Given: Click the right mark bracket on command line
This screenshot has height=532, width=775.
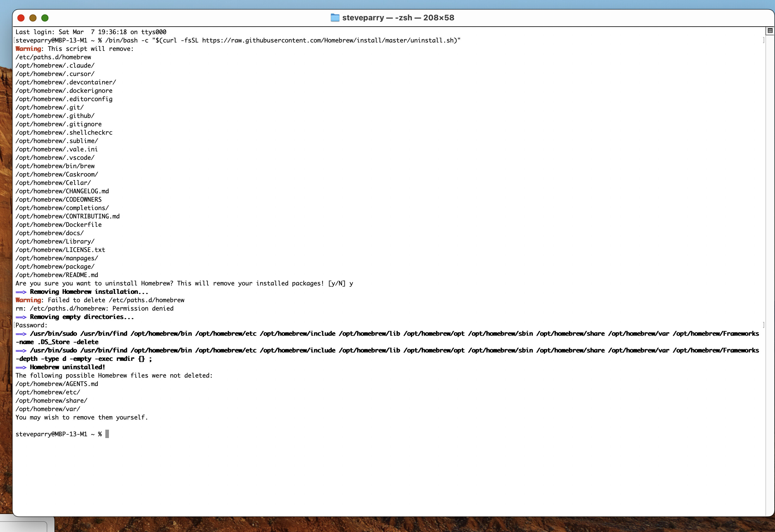Looking at the screenshot, I should pyautogui.click(x=763, y=40).
